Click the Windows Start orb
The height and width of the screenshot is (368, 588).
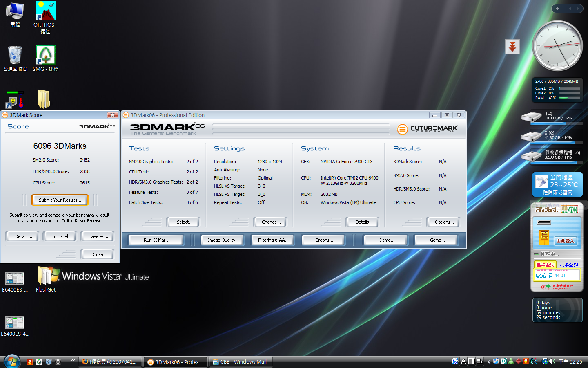[x=11, y=361]
